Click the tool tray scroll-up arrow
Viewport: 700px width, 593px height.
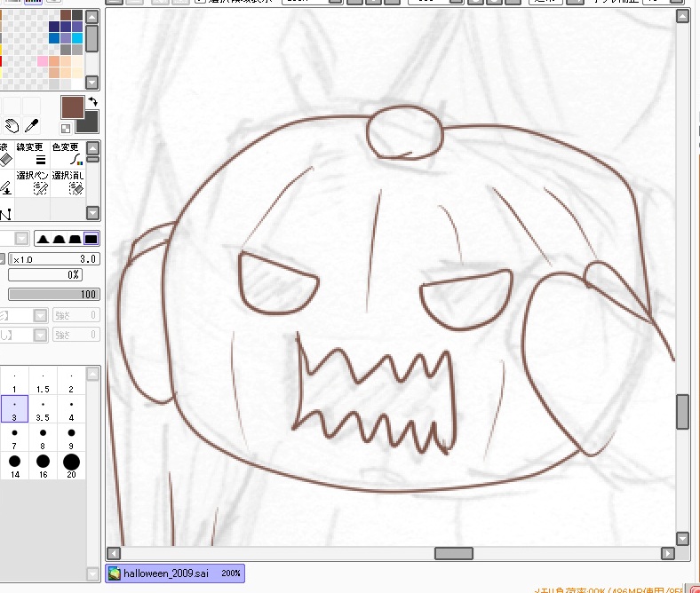pos(92,148)
